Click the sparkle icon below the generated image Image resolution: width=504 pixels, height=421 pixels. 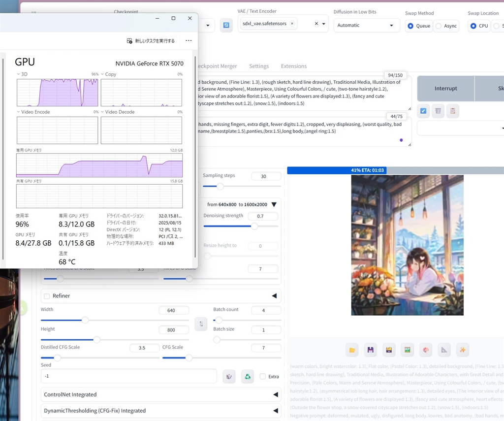point(462,350)
